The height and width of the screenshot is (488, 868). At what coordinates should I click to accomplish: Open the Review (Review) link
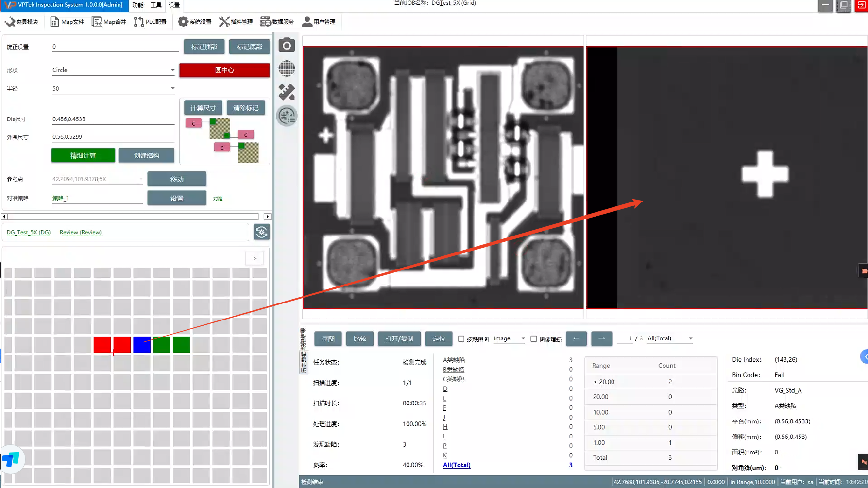(x=80, y=232)
